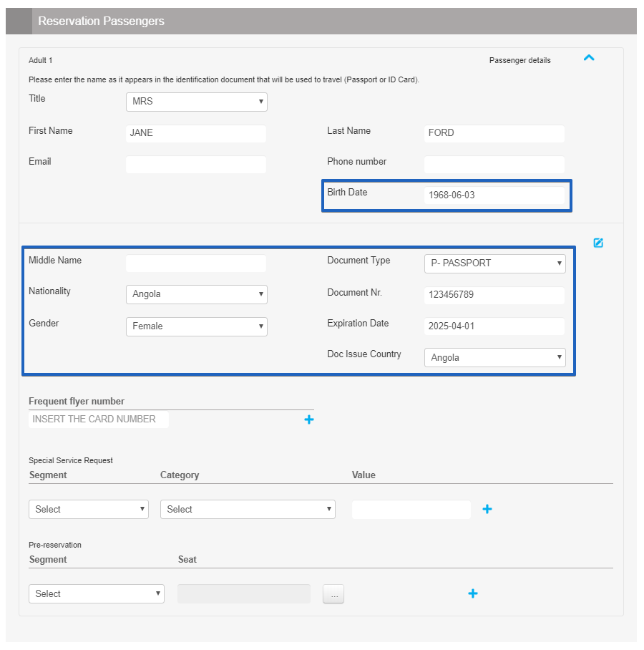
Task: Open the seat picker ellipsis button
Action: pyautogui.click(x=333, y=594)
